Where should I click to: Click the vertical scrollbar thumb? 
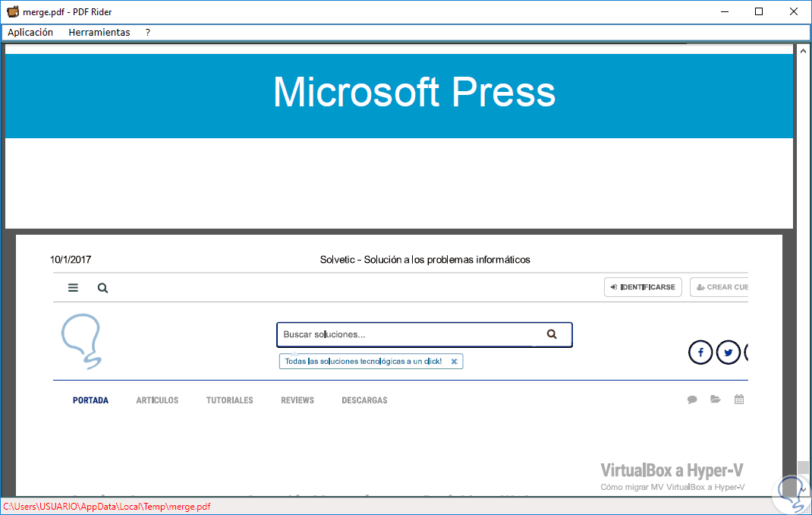click(x=803, y=467)
